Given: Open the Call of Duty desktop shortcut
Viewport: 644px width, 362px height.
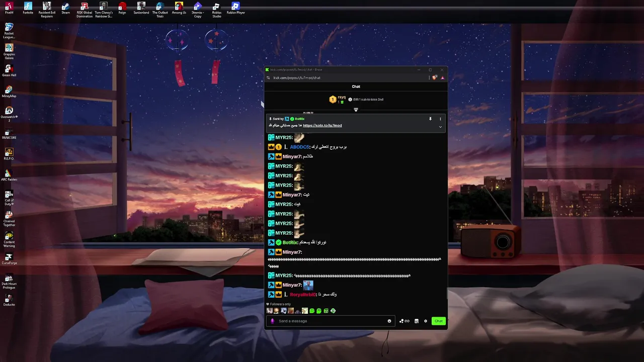Looking at the screenshot, I should pyautogui.click(x=9, y=198).
